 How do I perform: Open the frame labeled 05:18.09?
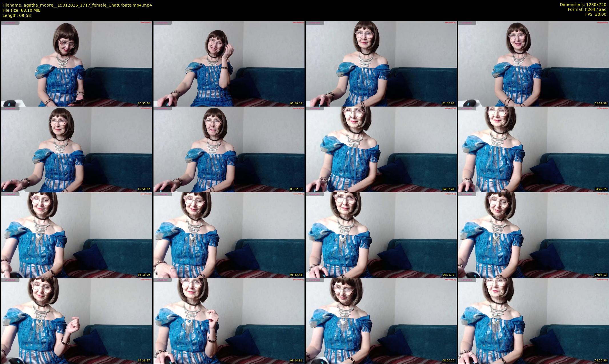[77, 235]
